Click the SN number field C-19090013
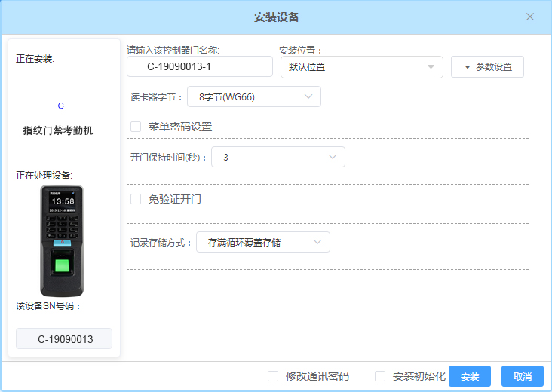 [65, 339]
